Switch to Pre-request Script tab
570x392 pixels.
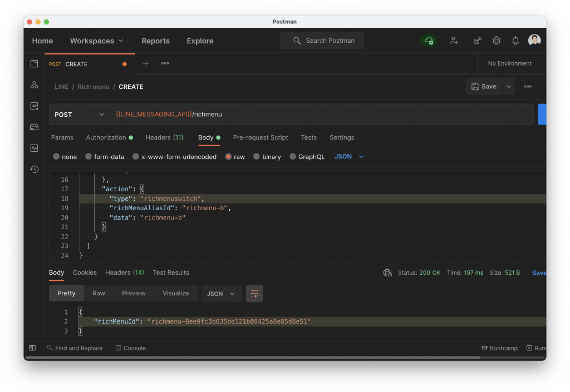click(261, 137)
